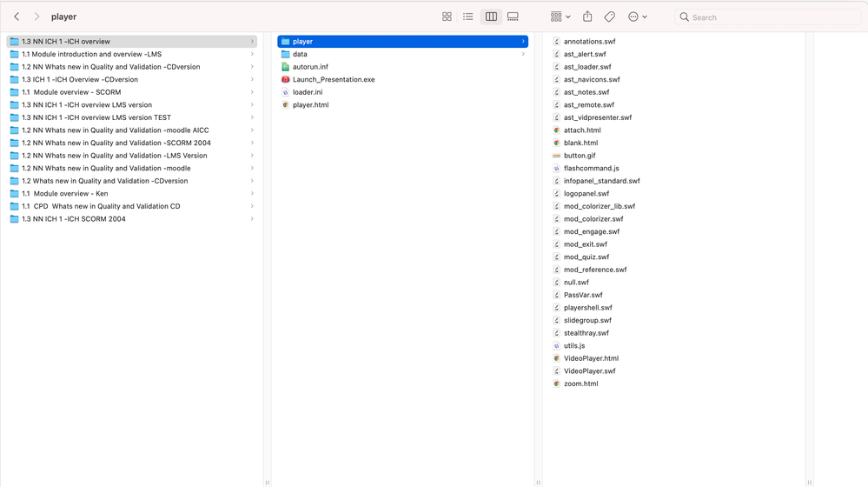Click the Search field
868x487 pixels.
click(x=768, y=17)
